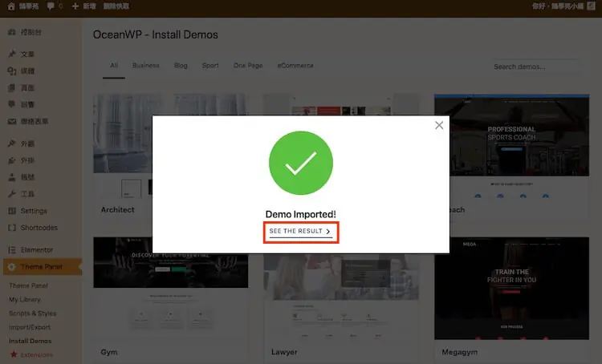
Task: Open contact form envelope icon in sidebar
Action: coord(12,121)
